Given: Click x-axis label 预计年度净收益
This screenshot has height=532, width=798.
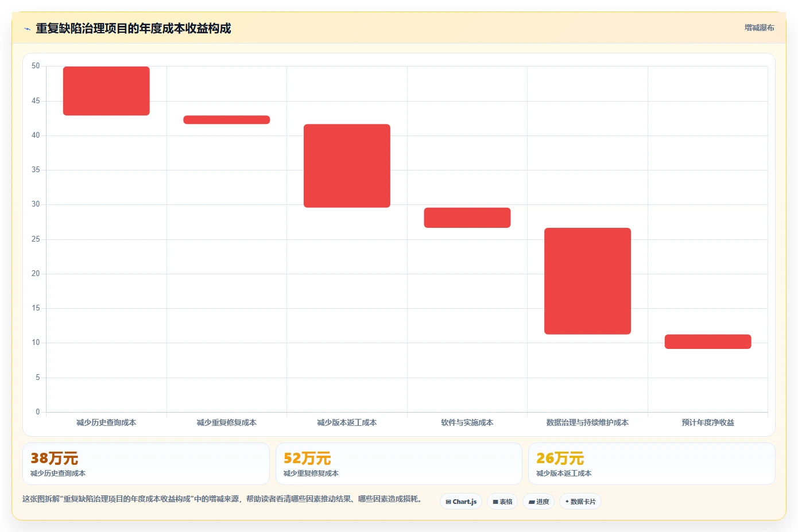Looking at the screenshot, I should click(708, 422).
